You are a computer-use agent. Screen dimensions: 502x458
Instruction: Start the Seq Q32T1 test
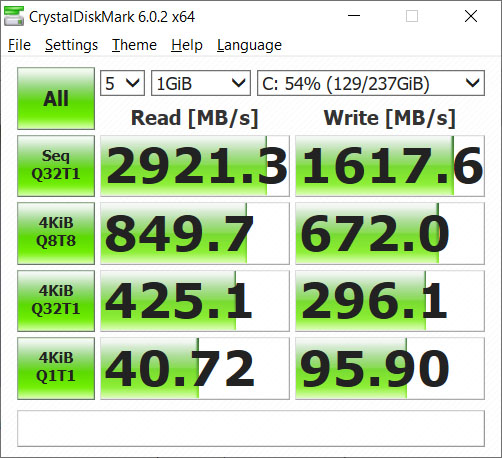point(56,166)
